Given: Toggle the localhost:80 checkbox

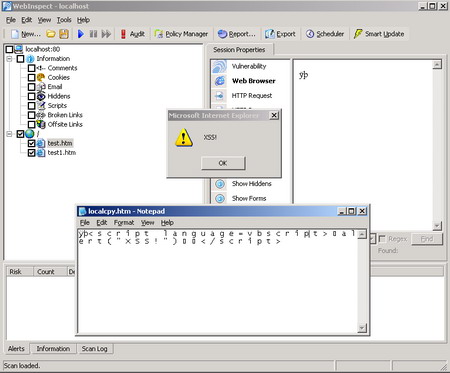Looking at the screenshot, I should (x=9, y=49).
